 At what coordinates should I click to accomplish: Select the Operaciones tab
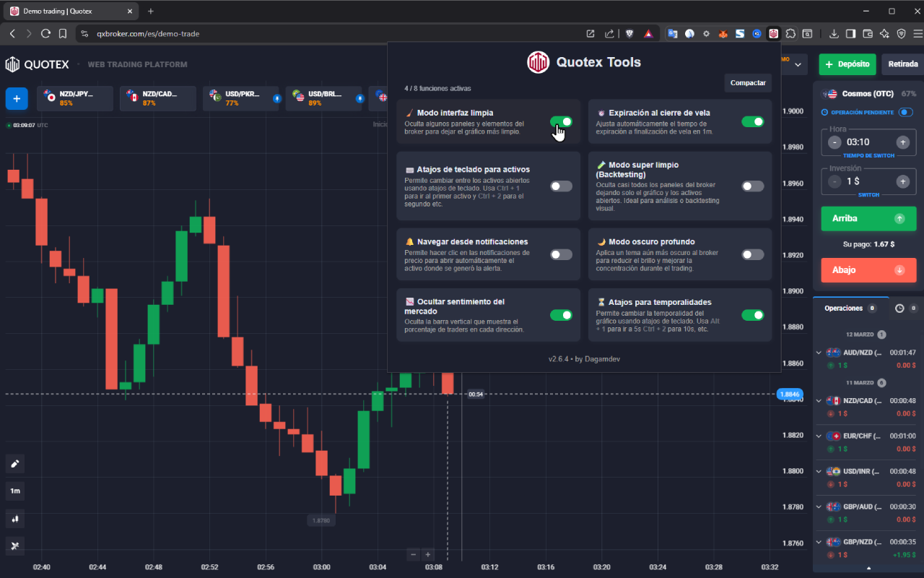coord(850,309)
